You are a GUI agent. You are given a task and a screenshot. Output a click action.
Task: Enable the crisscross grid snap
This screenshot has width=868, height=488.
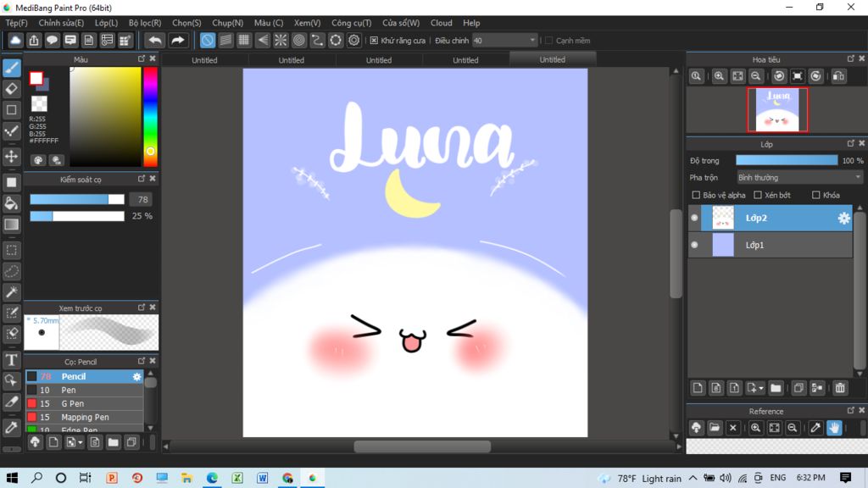point(244,41)
